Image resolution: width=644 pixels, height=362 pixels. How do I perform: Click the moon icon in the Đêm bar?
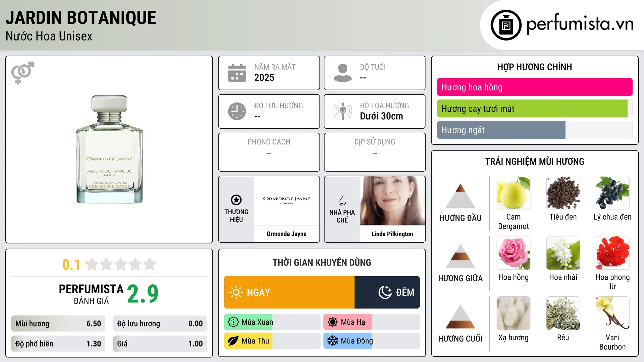[385, 292]
